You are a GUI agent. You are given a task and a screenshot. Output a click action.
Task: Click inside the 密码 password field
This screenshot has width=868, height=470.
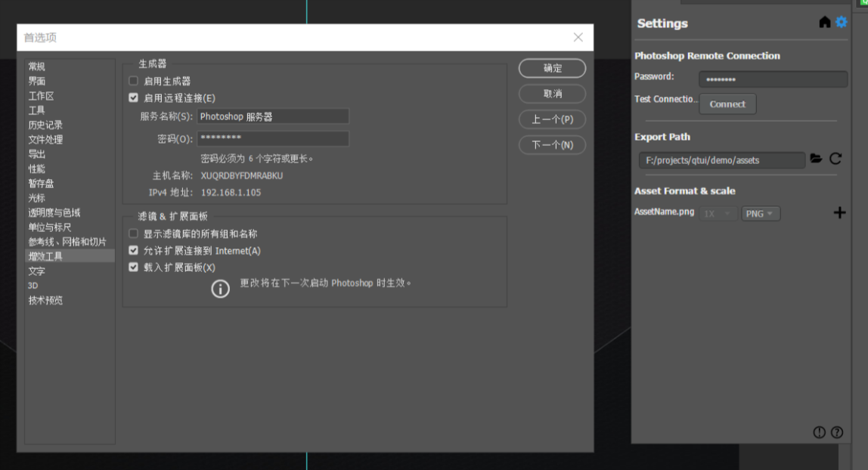(x=273, y=138)
